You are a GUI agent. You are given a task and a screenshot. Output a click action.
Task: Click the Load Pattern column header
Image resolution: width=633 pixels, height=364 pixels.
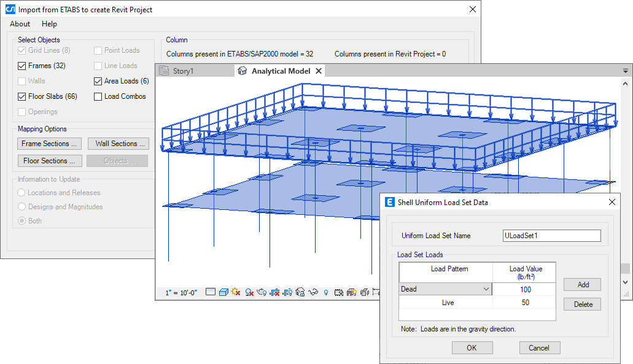tap(446, 273)
